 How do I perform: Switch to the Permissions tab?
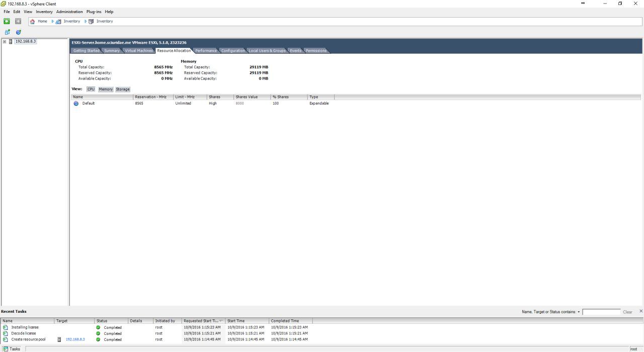click(316, 50)
